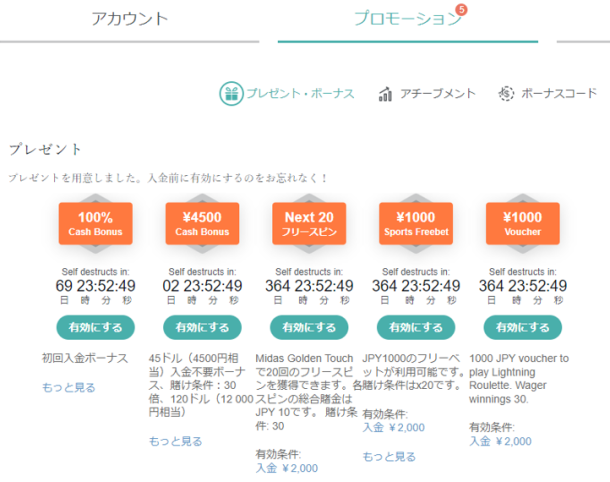Click もっと見る under the ¥4500 bonus description
This screenshot has width=610, height=482.
click(x=175, y=441)
